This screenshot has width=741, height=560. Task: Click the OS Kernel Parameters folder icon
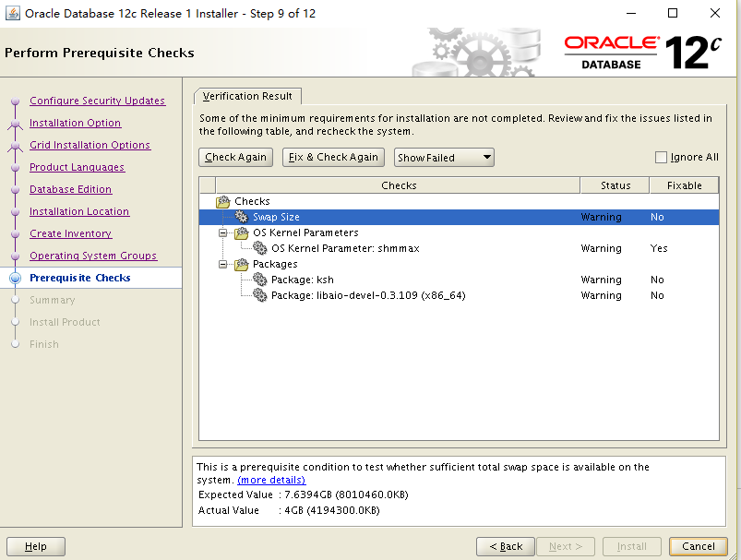242,233
